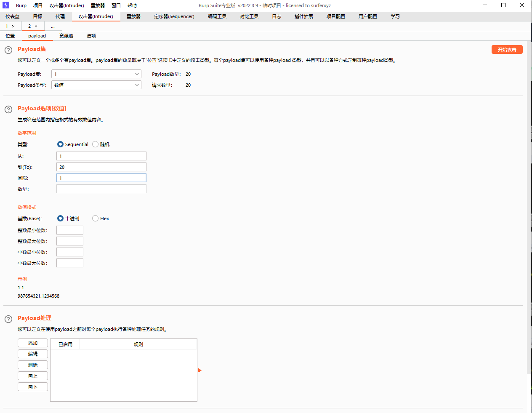The image size is (532, 413).
Task: Open help icon for Payload处理 section
Action: click(x=8, y=319)
